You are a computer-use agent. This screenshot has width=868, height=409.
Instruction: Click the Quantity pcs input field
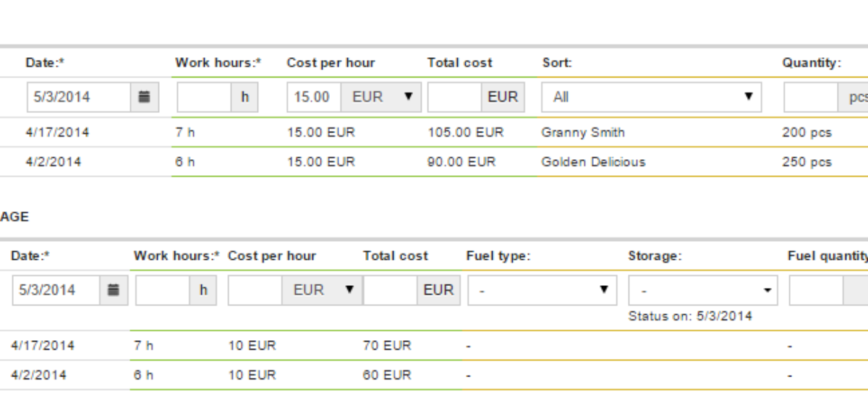click(812, 97)
